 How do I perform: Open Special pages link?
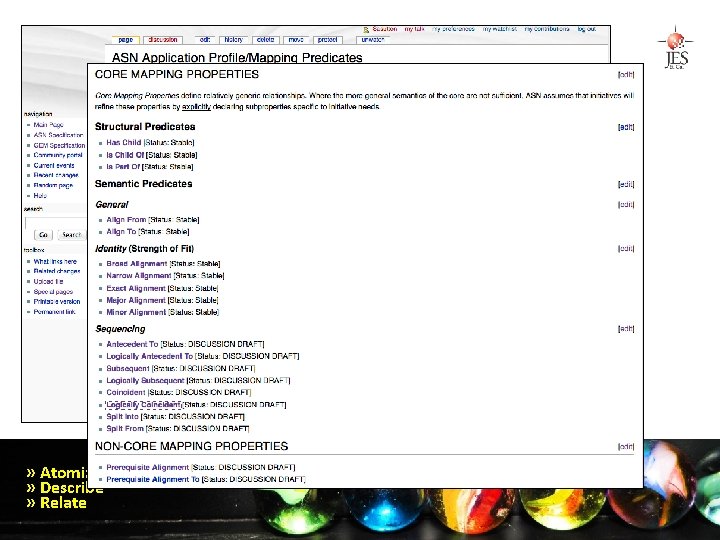[x=53, y=292]
